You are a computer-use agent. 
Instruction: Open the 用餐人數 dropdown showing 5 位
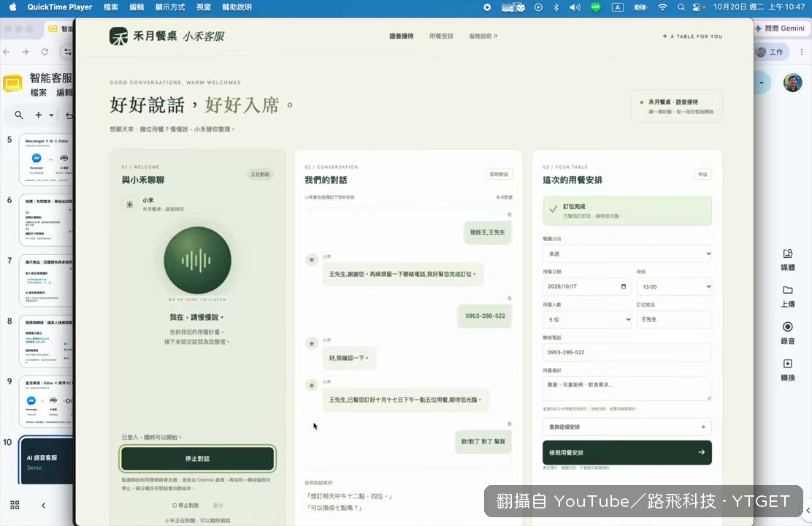click(x=588, y=319)
